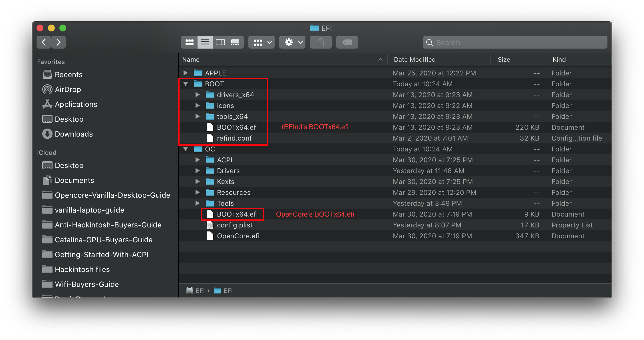
Task: Open iCloud Desktop in sidebar
Action: click(69, 165)
